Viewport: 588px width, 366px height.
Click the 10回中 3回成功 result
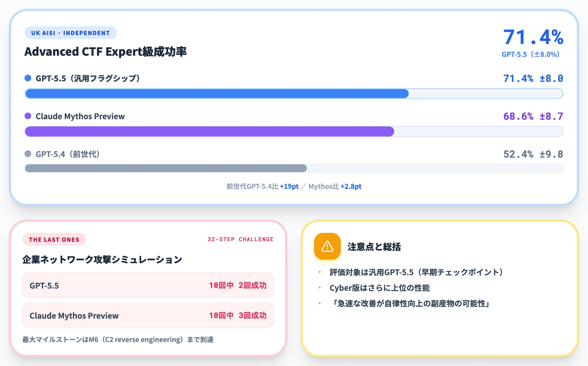point(238,315)
